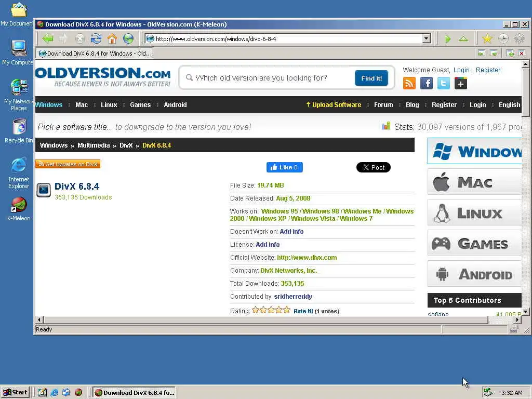Click the X Post button
The width and height of the screenshot is (532, 399).
pyautogui.click(x=373, y=167)
